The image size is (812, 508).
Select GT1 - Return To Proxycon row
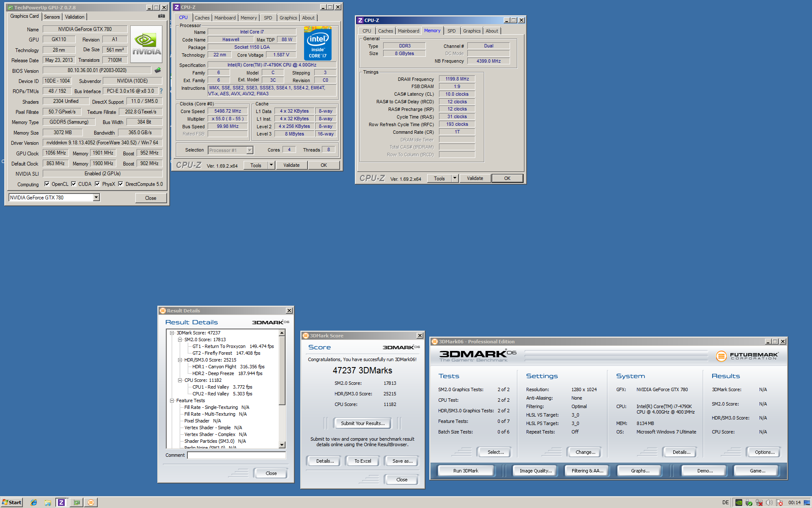(233, 346)
